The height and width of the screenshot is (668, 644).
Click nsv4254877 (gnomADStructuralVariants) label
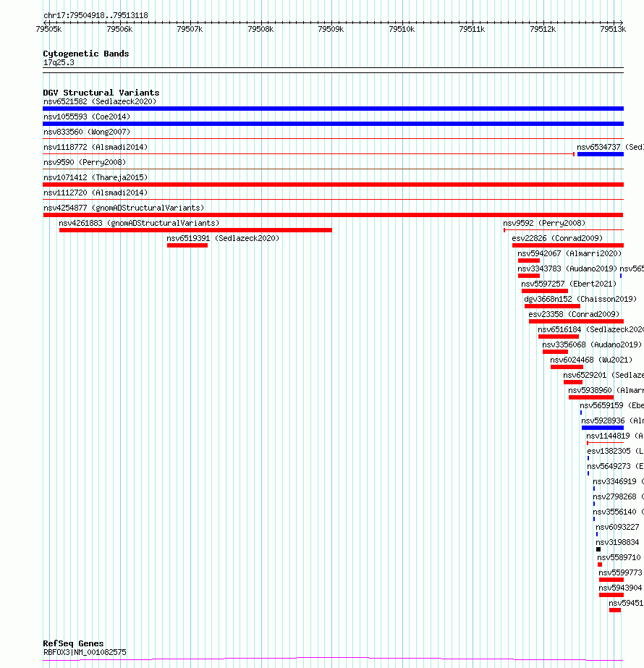(124, 208)
